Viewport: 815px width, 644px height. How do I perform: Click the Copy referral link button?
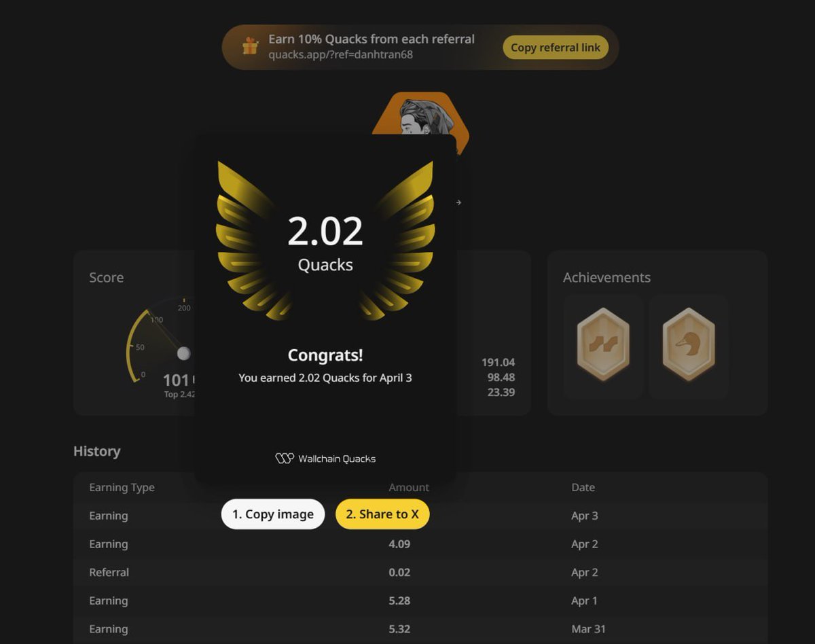tap(555, 48)
